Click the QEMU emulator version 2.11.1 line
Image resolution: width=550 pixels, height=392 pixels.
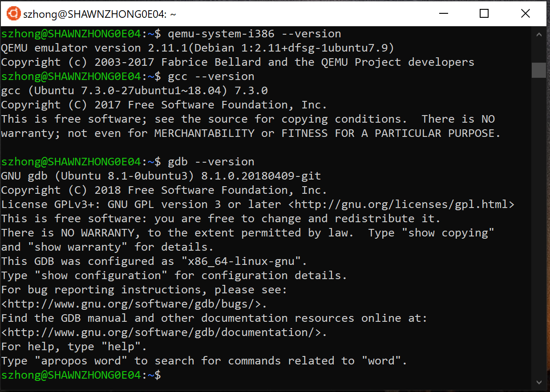pyautogui.click(x=198, y=48)
